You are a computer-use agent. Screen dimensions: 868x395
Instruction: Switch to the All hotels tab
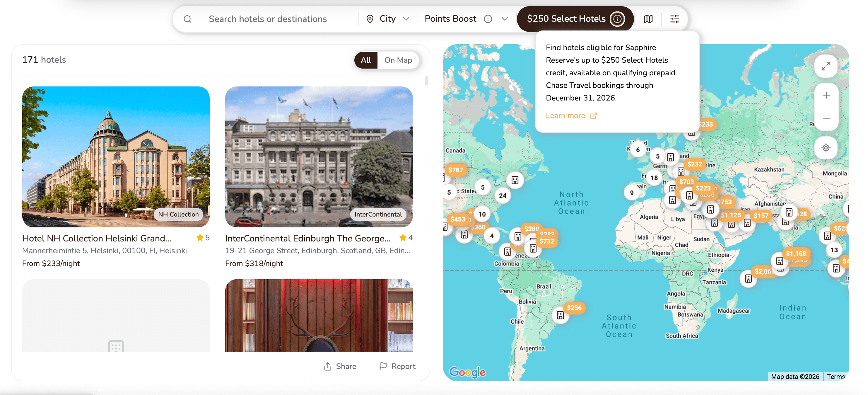(x=365, y=60)
